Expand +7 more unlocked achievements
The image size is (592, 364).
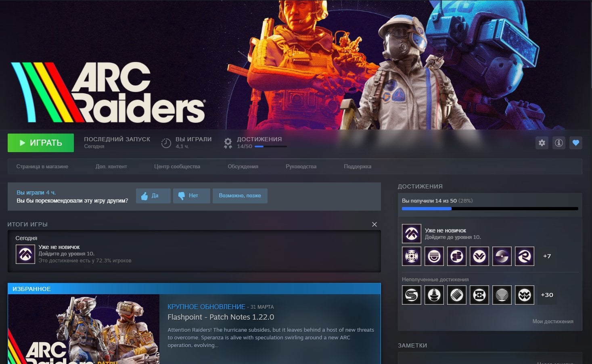(547, 256)
